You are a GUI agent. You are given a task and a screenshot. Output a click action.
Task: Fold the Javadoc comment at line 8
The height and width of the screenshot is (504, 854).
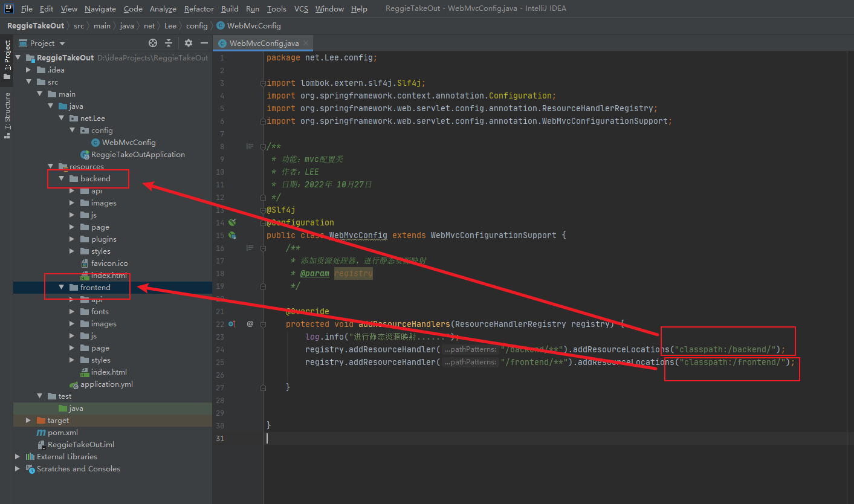tap(262, 146)
